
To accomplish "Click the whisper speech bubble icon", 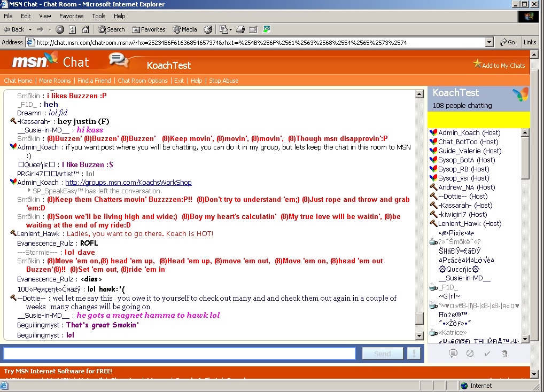I will point(453,354).
